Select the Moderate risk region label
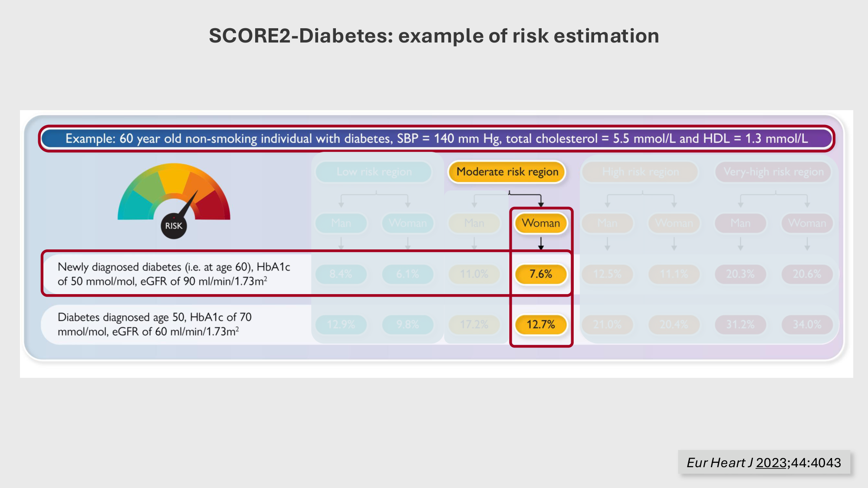The height and width of the screenshot is (488, 868). click(x=507, y=172)
